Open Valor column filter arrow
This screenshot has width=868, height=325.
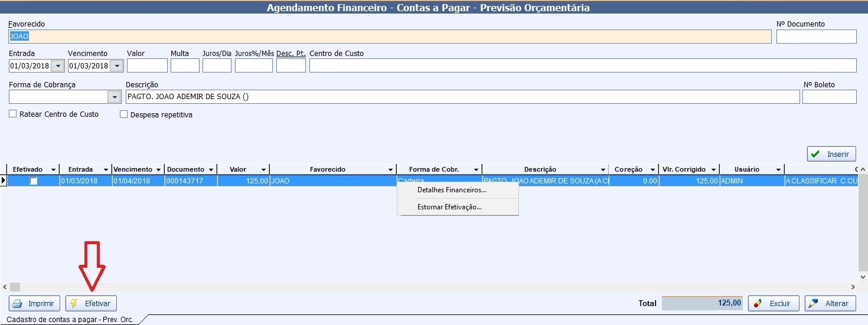(x=264, y=170)
